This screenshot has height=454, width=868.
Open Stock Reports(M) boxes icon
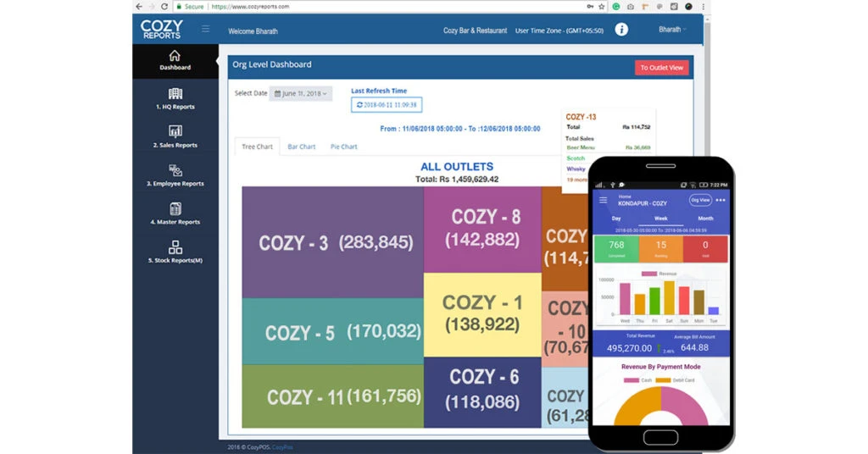point(175,246)
